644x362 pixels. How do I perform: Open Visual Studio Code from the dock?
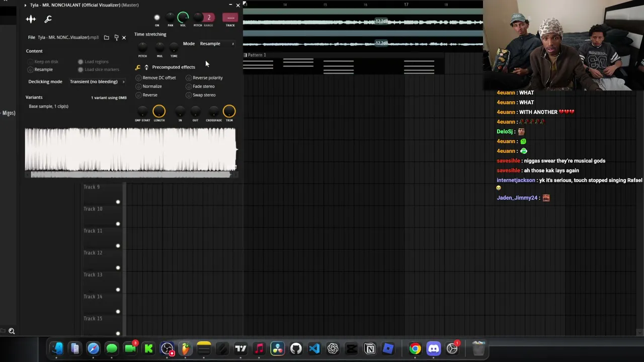[x=314, y=348]
